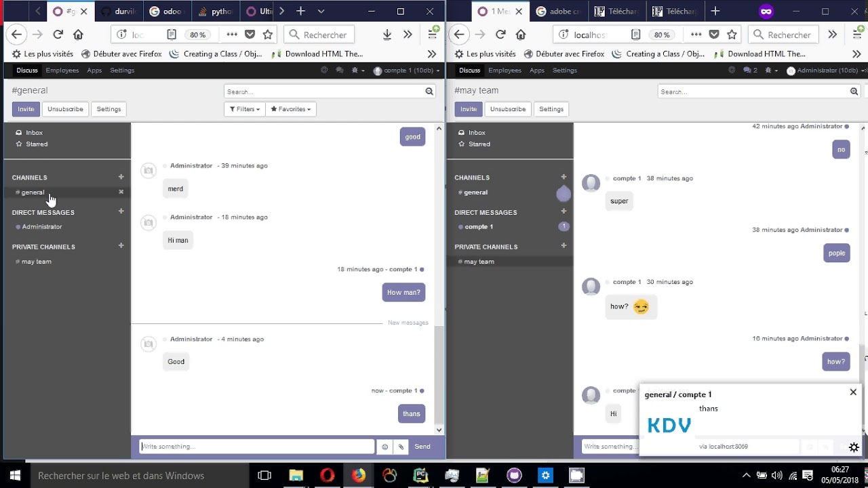The width and height of the screenshot is (868, 488).
Task: Attach a file in left window composer
Action: click(401, 447)
